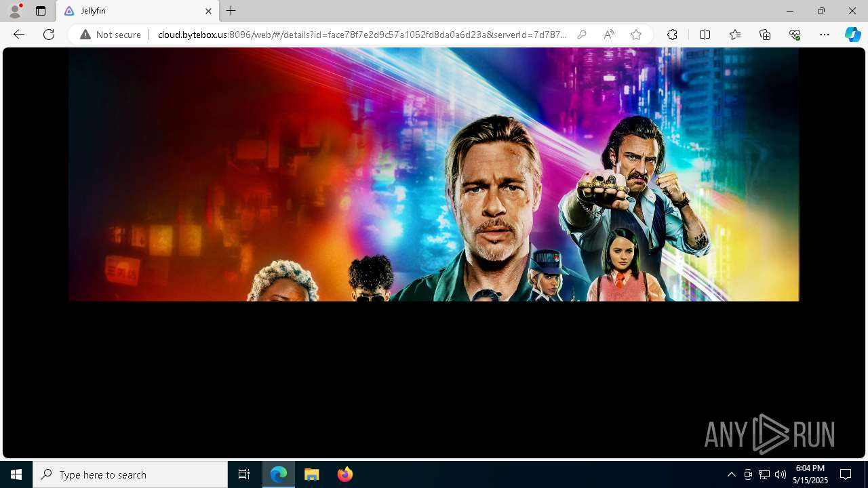Close the Jellyfin tab
The height and width of the screenshot is (488, 868).
click(x=208, y=11)
